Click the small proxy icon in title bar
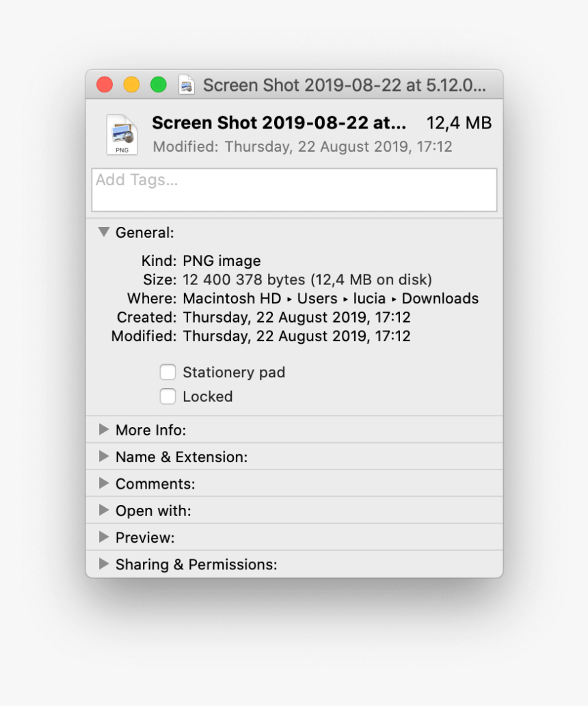The height and width of the screenshot is (706, 588). (x=187, y=85)
